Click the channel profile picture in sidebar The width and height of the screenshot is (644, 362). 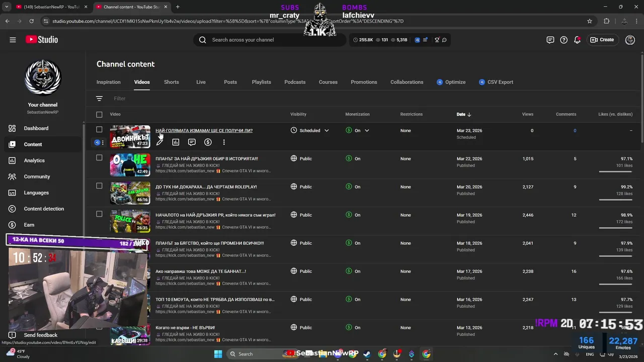click(43, 77)
